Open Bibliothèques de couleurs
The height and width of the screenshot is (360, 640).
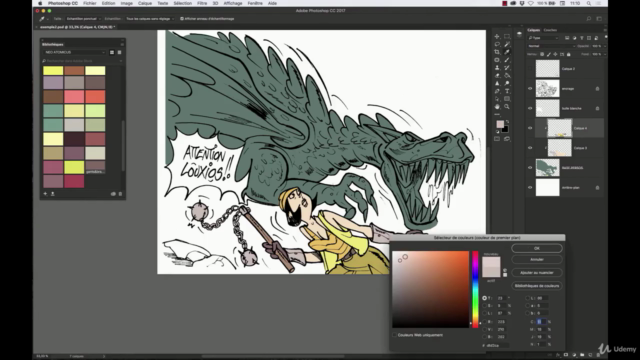537,286
